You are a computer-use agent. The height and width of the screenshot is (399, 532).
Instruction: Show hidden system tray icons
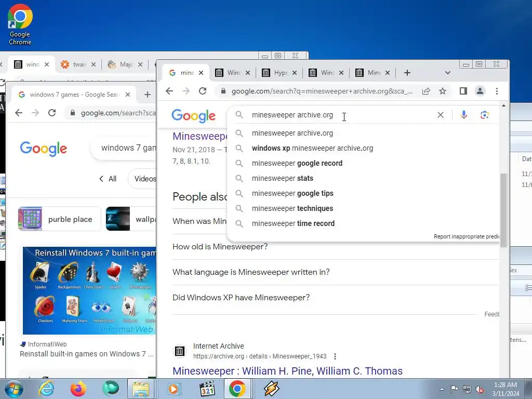tap(442, 389)
